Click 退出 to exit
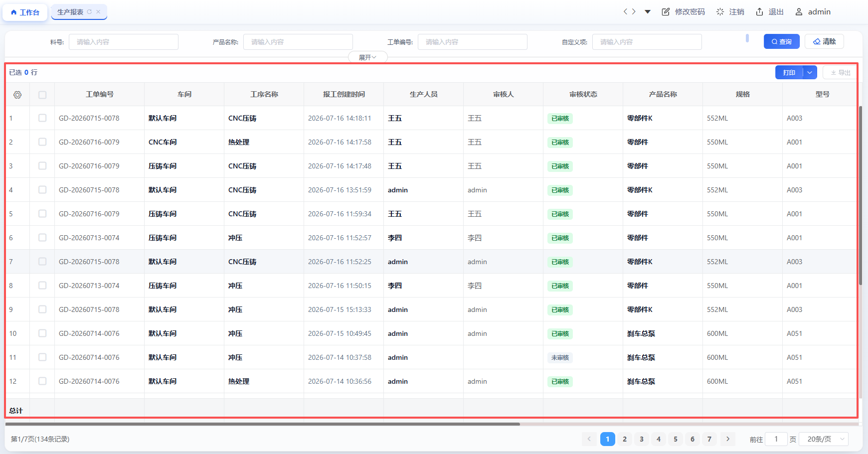Viewport: 868px width, 454px height. [x=770, y=12]
